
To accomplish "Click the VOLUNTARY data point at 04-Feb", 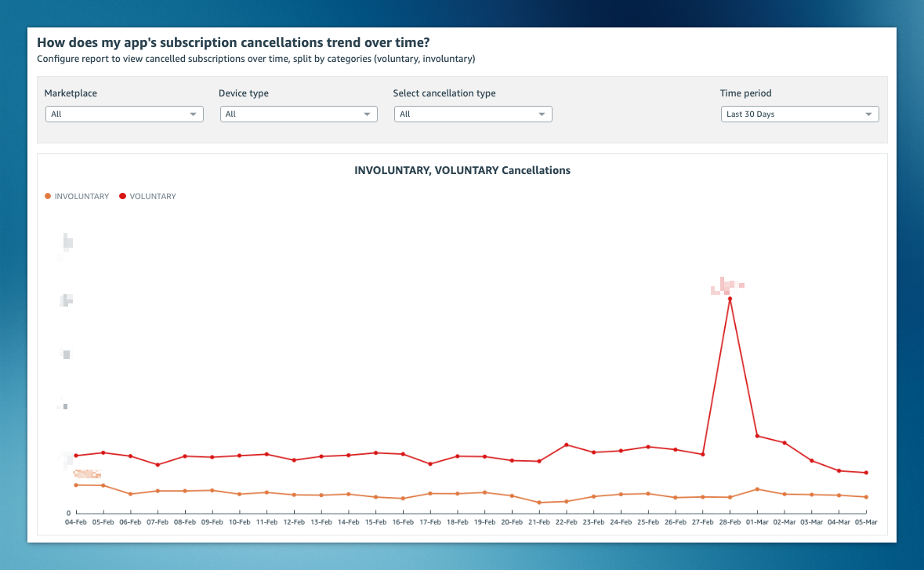I will tap(76, 455).
